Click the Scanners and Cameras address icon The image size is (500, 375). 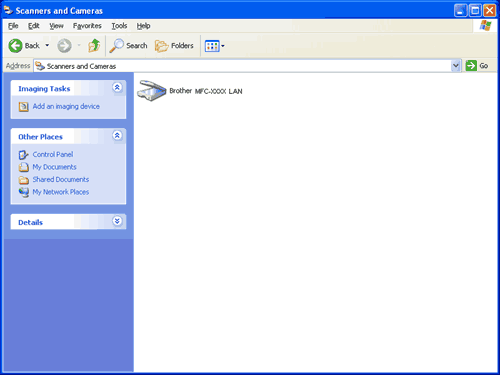pyautogui.click(x=40, y=66)
